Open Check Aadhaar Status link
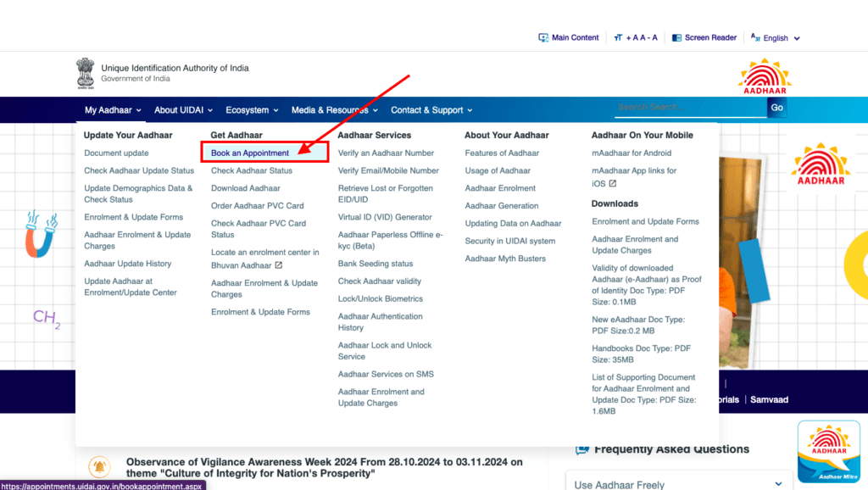Screen dimensions: 868x490 click(251, 170)
